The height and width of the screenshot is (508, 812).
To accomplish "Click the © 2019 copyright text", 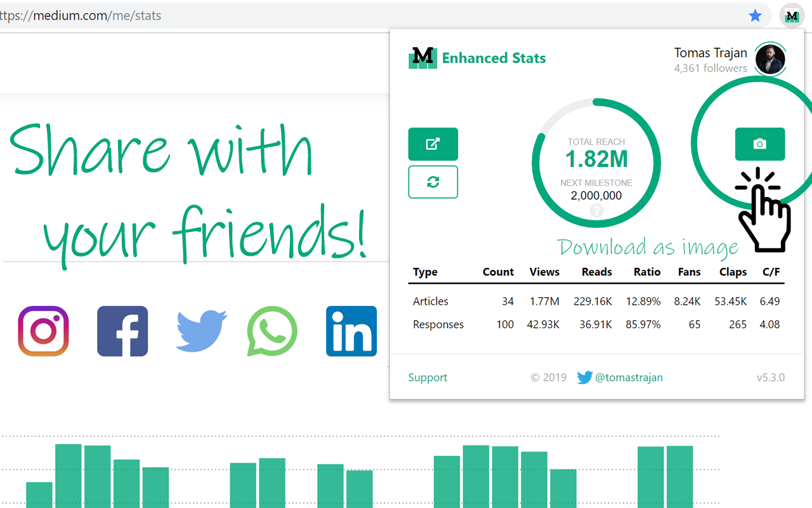I will click(x=549, y=377).
